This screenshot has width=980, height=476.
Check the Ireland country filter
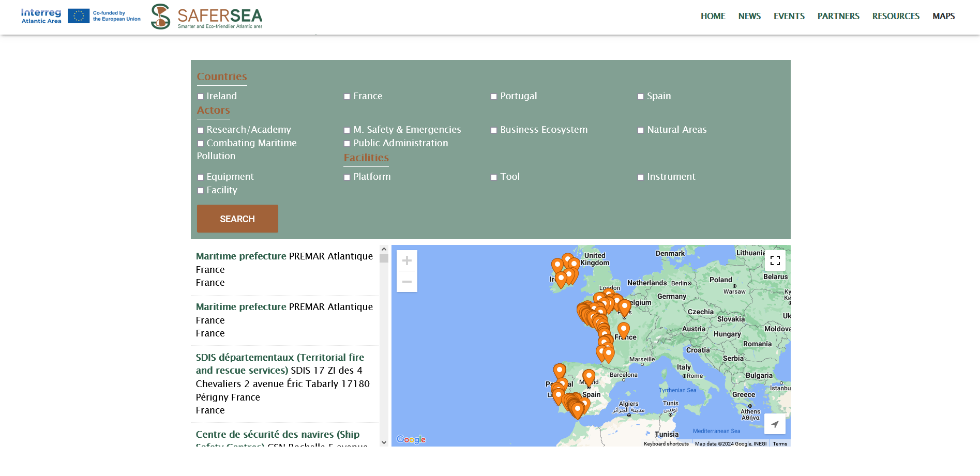click(201, 97)
